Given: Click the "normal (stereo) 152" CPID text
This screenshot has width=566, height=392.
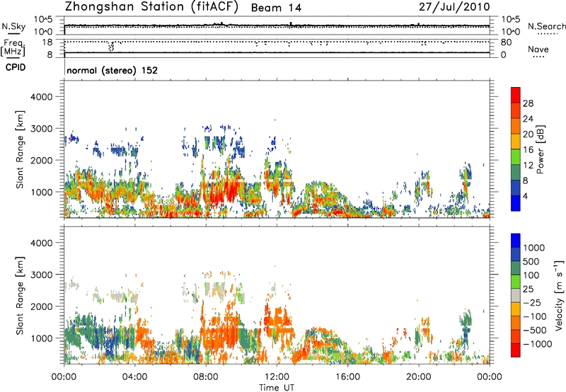Looking at the screenshot, I should coord(112,71).
